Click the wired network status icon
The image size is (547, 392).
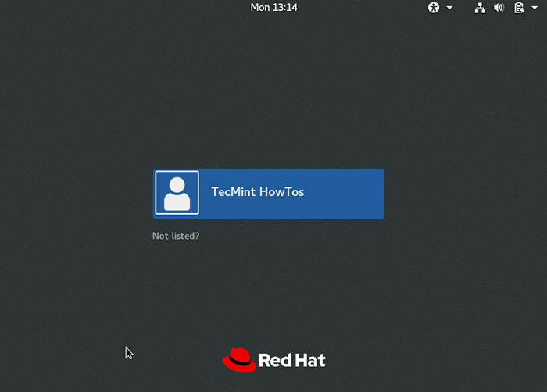click(480, 8)
